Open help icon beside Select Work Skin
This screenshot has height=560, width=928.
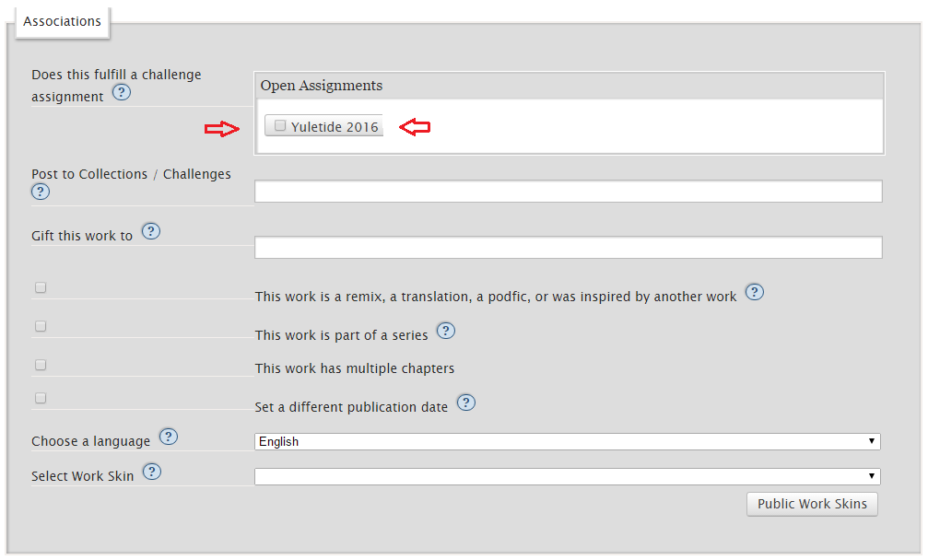152,472
